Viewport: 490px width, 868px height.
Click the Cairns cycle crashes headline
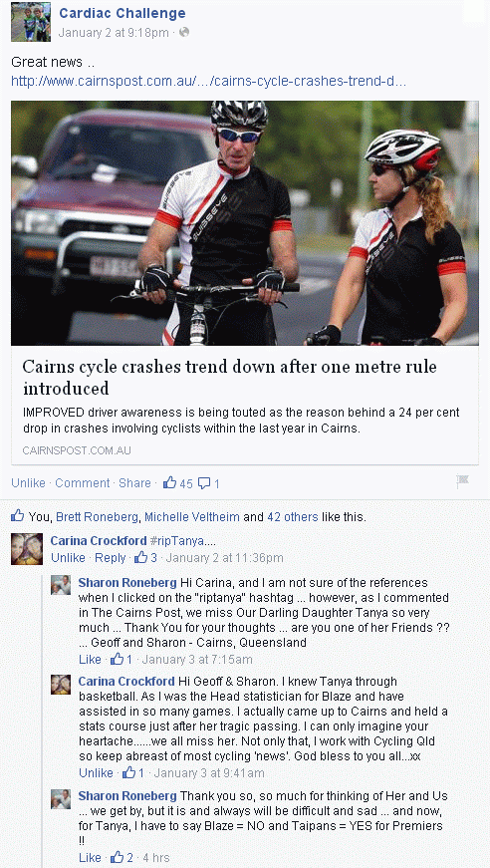coord(229,377)
